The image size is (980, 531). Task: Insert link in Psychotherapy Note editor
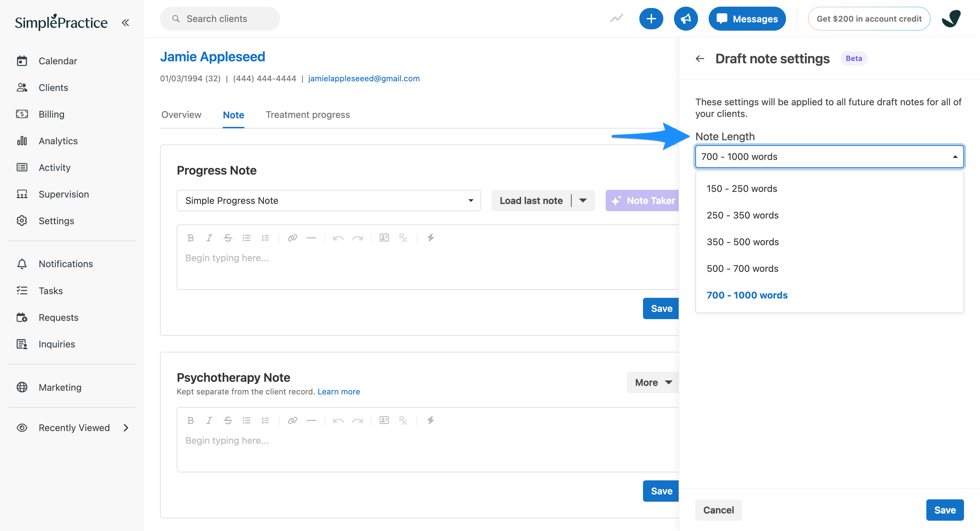(292, 420)
